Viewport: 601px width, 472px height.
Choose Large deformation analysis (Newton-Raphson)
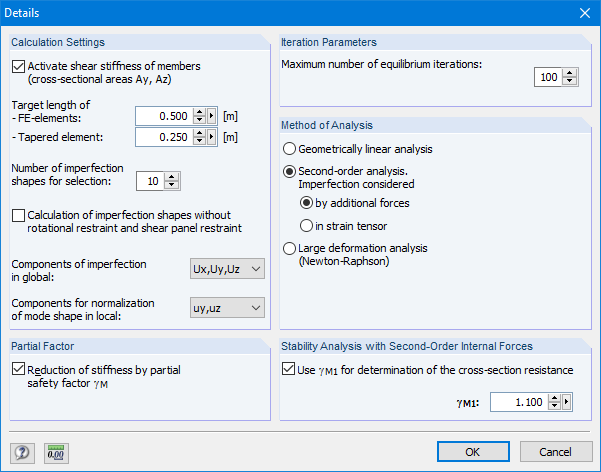click(290, 248)
